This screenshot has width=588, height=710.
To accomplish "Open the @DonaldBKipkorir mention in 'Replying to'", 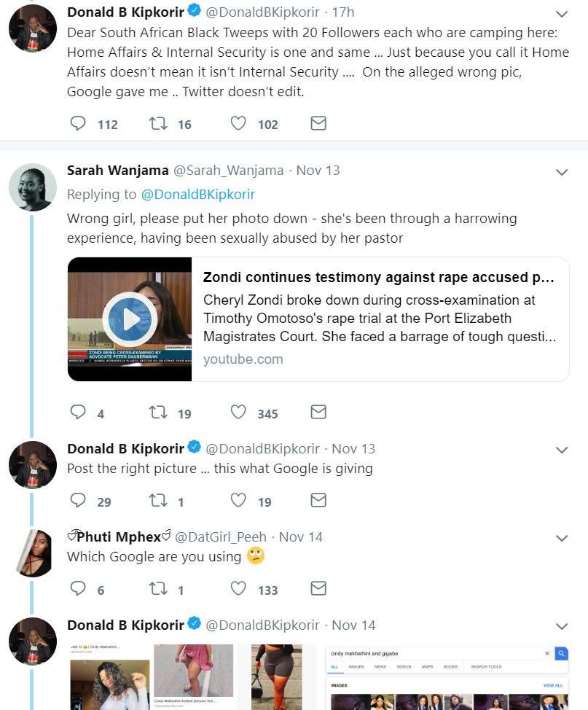I will tap(197, 194).
